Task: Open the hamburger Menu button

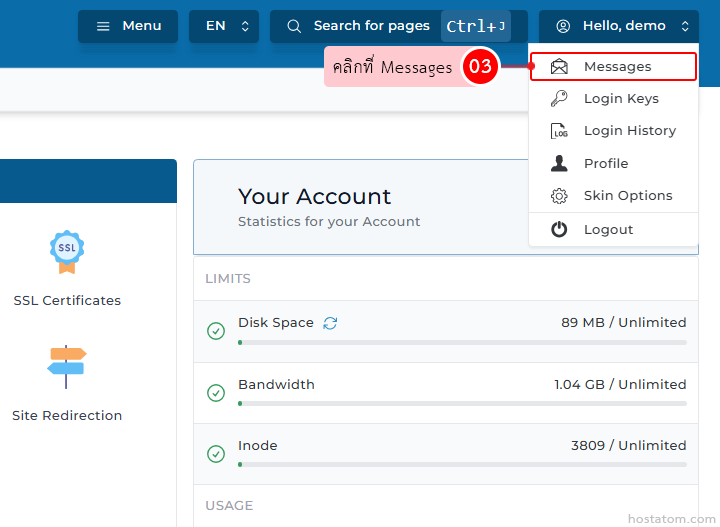Action: coord(128,26)
